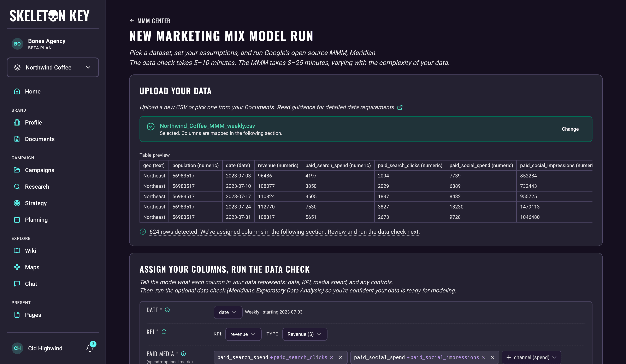The image size is (626, 364).
Task: Click the revenue (numeric) column header
Action: tap(278, 165)
